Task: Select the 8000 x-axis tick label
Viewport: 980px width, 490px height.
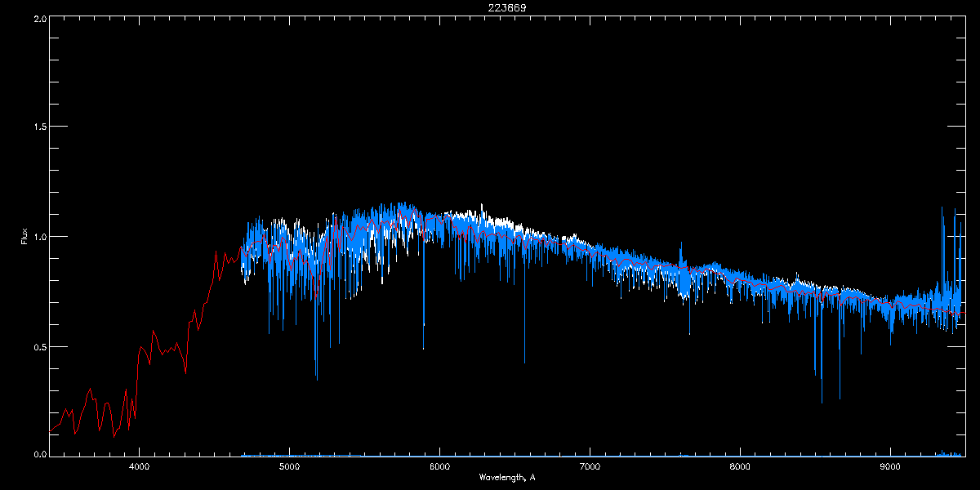Action: (x=740, y=466)
